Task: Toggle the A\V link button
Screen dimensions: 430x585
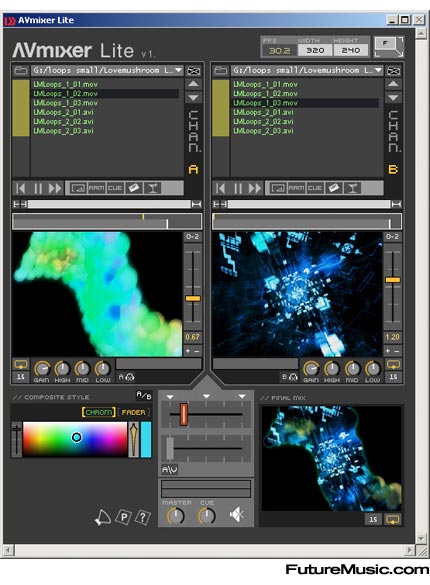Action: 170,470
